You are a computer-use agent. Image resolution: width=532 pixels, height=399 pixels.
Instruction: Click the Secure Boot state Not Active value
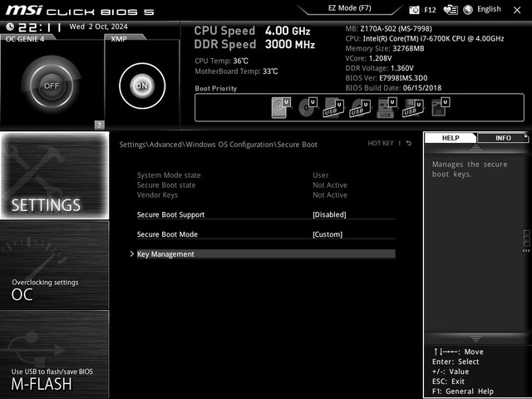tap(330, 185)
